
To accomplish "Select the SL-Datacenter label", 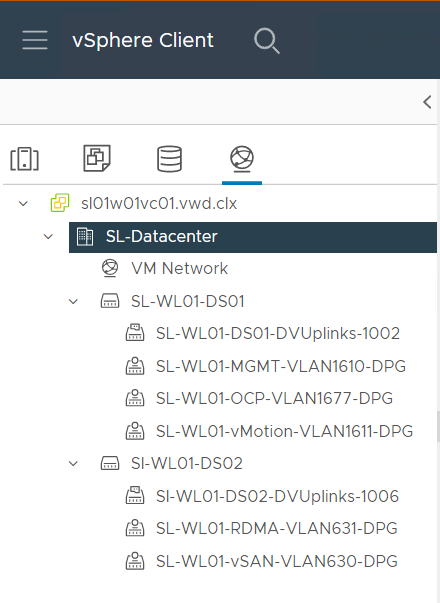I will [162, 236].
